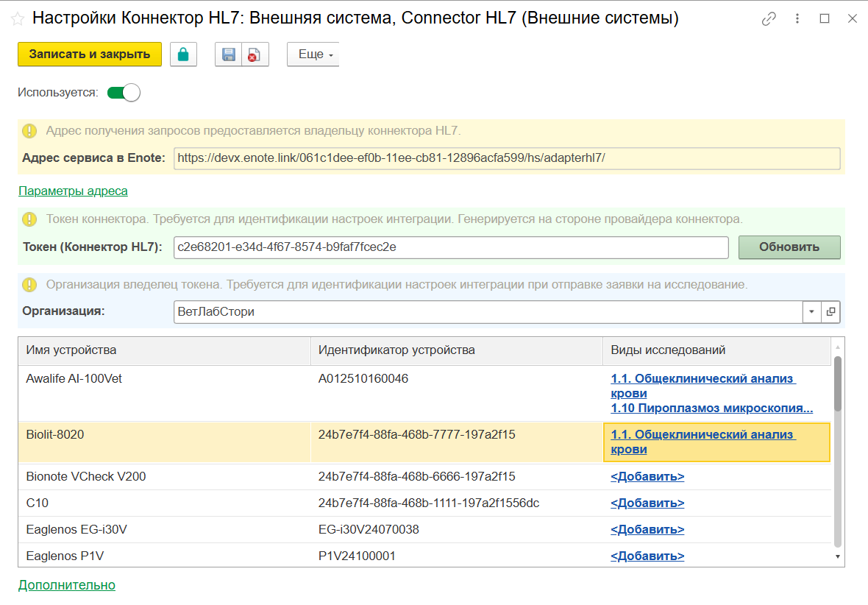Click the Обновить token button
Image resolution: width=868 pixels, height=605 pixels.
tap(789, 247)
